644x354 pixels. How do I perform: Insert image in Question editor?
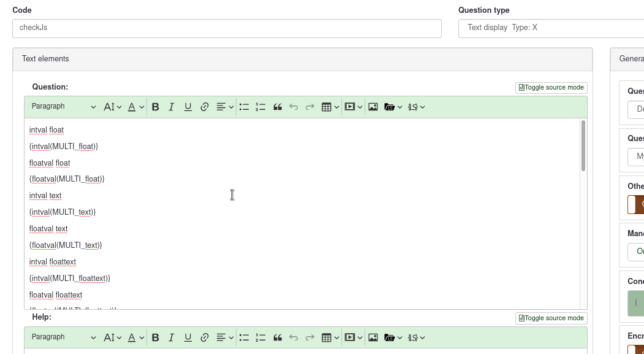(x=373, y=107)
